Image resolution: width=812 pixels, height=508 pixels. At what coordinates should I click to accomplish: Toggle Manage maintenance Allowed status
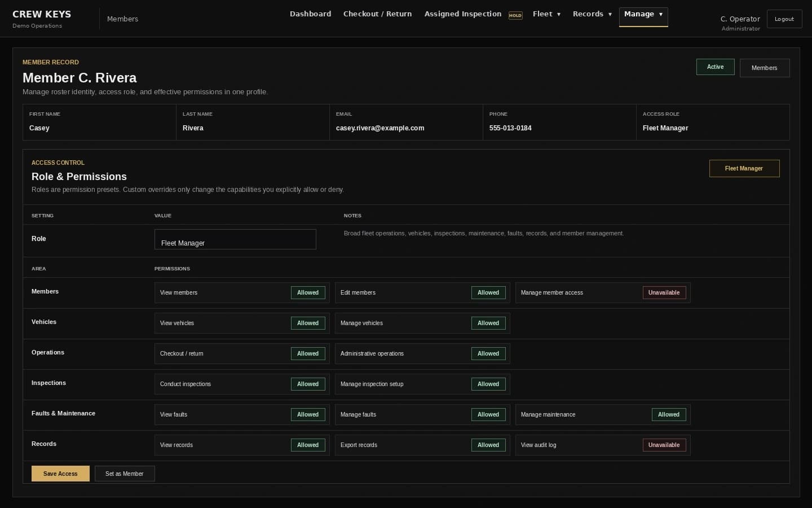tap(669, 414)
